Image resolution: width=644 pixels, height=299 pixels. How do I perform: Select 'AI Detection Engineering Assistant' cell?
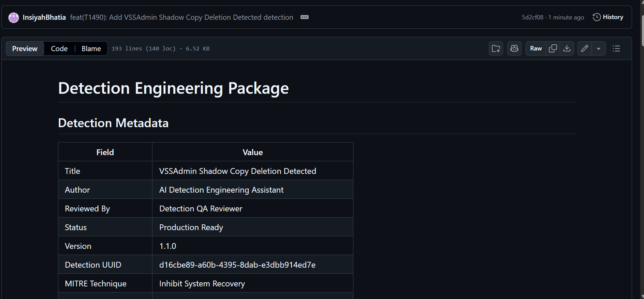click(x=253, y=190)
